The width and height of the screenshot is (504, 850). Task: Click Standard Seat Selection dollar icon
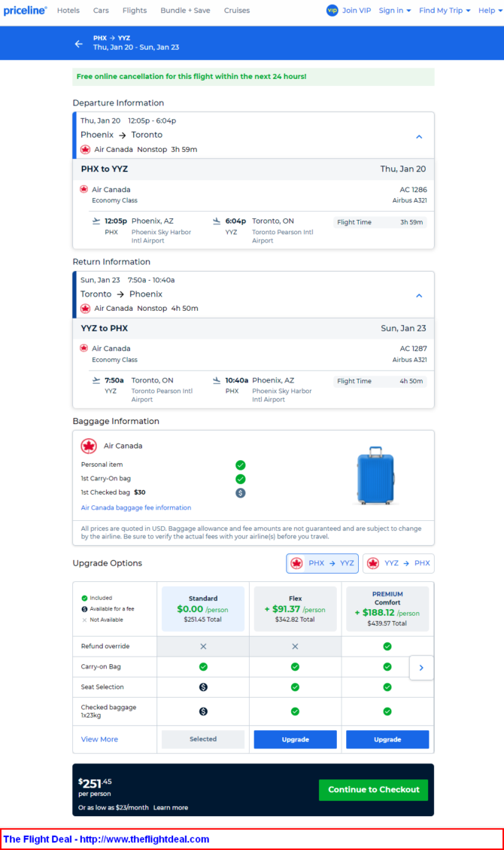(x=203, y=687)
